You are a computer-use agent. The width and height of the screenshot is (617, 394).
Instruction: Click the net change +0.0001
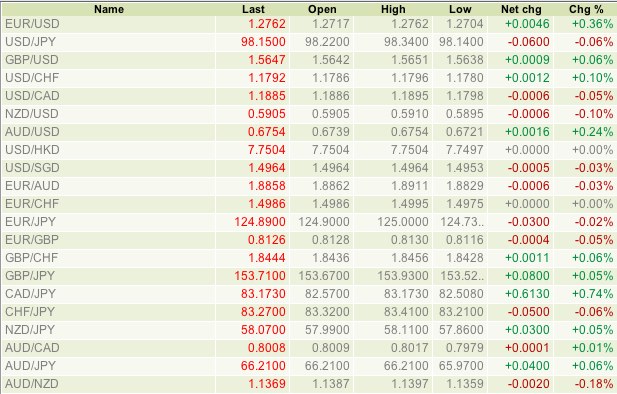tap(527, 348)
